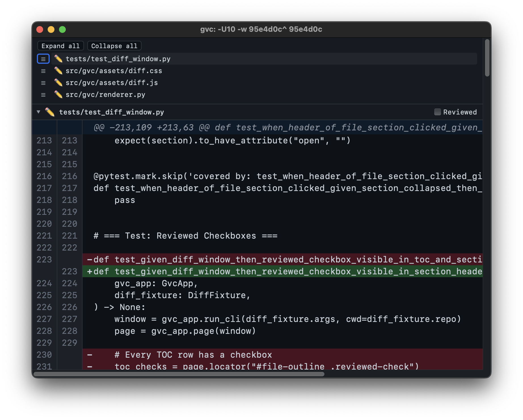
Task: Click the ') -> None:' line 226
Action: point(119,307)
